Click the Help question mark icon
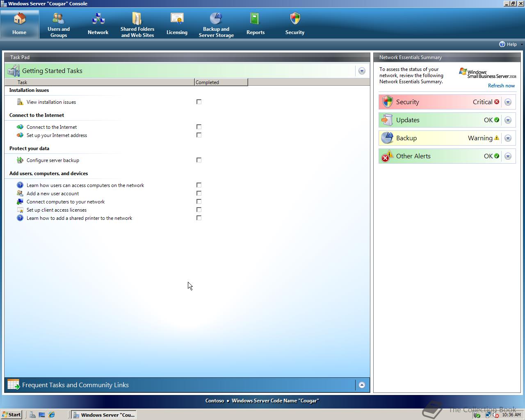 (x=502, y=44)
